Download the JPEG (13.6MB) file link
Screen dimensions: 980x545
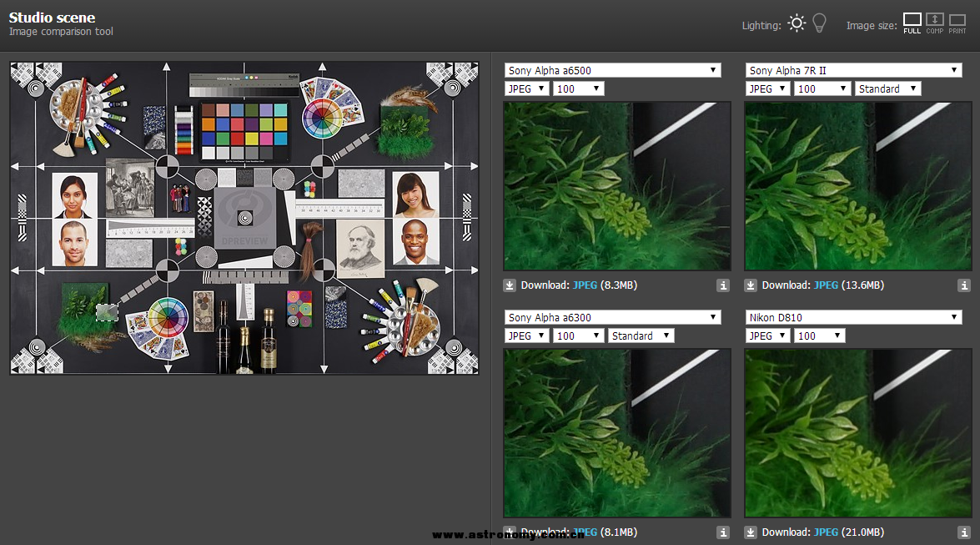point(826,285)
